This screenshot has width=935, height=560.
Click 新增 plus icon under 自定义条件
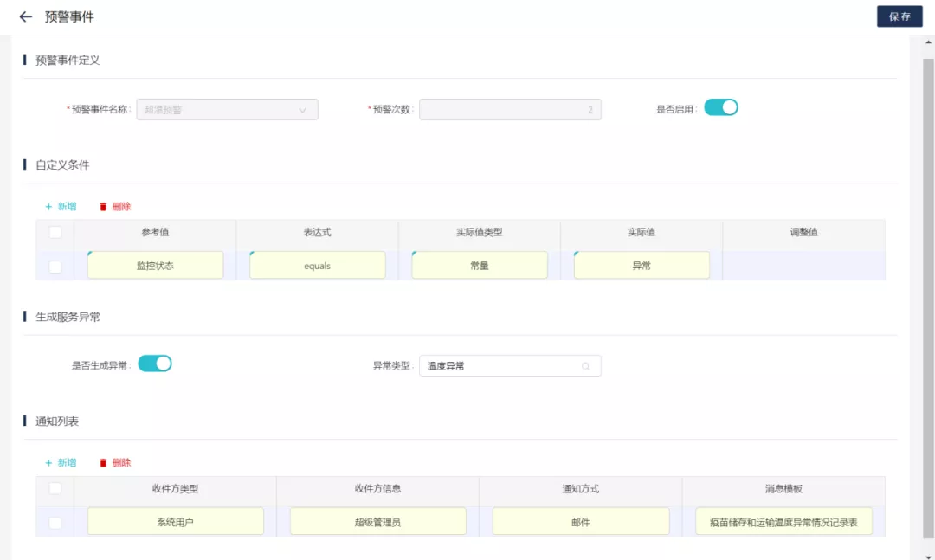[x=49, y=207]
